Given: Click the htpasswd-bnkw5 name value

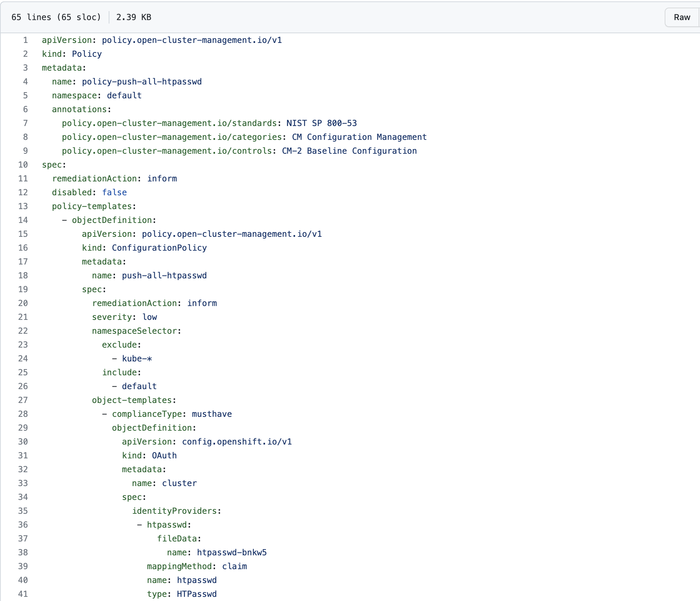Looking at the screenshot, I should click(x=232, y=553).
